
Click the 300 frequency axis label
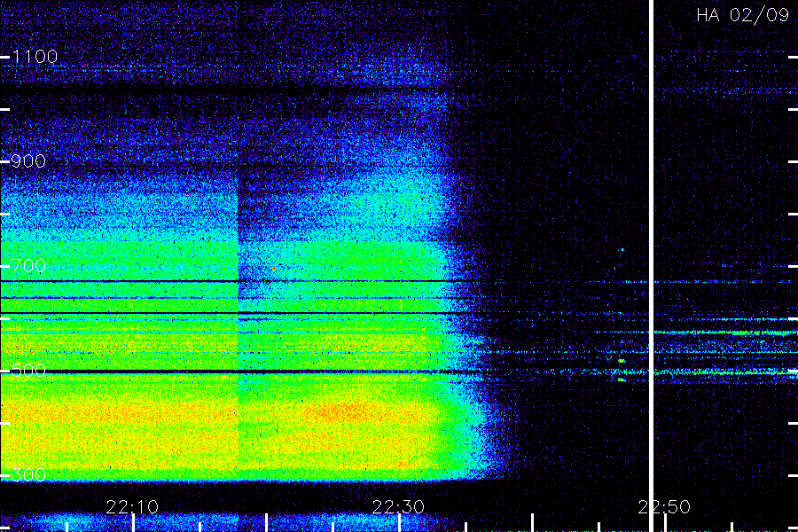point(28,475)
